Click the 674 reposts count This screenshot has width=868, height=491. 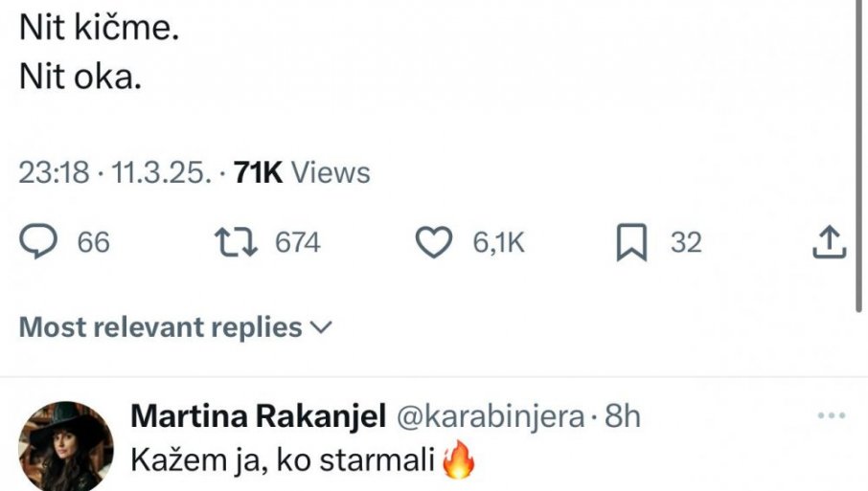coord(297,243)
